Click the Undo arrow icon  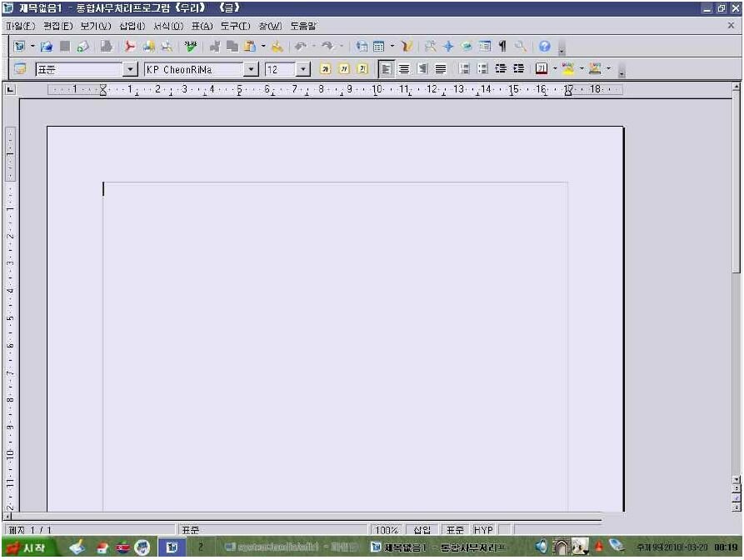coord(301,46)
